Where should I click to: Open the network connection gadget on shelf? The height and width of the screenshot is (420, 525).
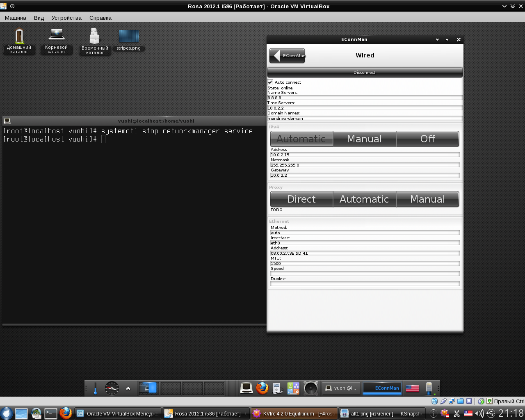(x=429, y=388)
